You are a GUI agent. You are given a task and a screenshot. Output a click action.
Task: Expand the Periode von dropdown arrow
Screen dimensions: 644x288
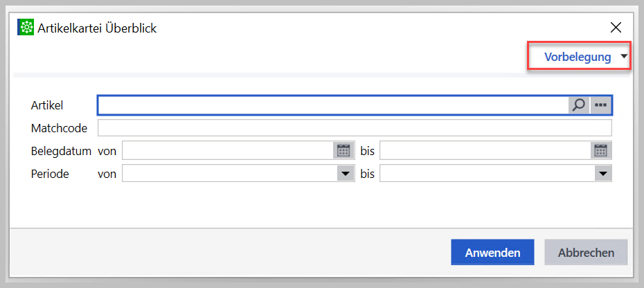(346, 173)
